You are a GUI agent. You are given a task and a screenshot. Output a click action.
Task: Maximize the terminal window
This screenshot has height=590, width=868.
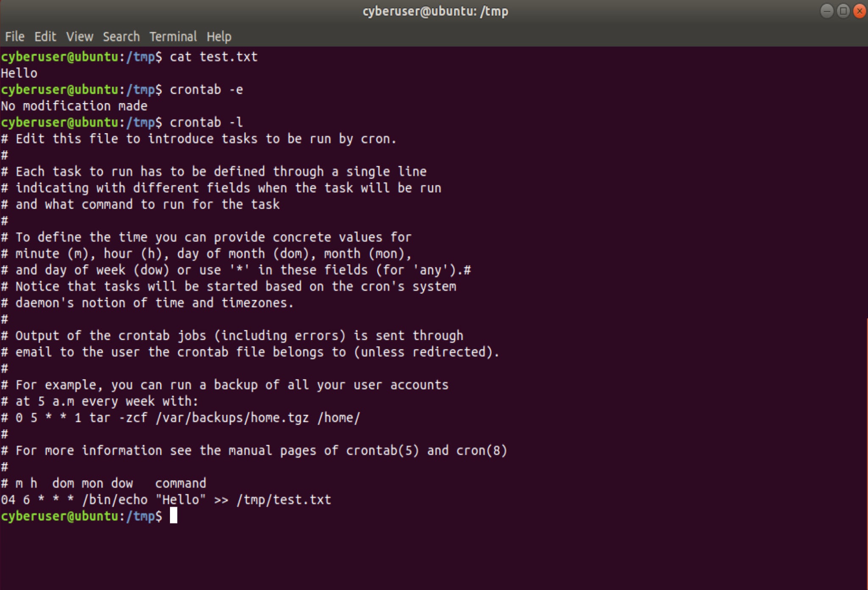point(843,11)
